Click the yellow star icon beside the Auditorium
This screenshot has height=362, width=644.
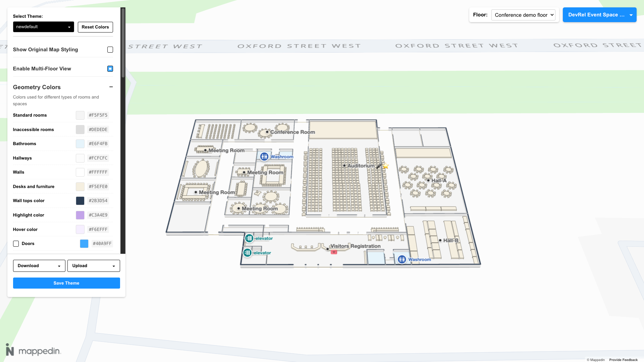385,166
